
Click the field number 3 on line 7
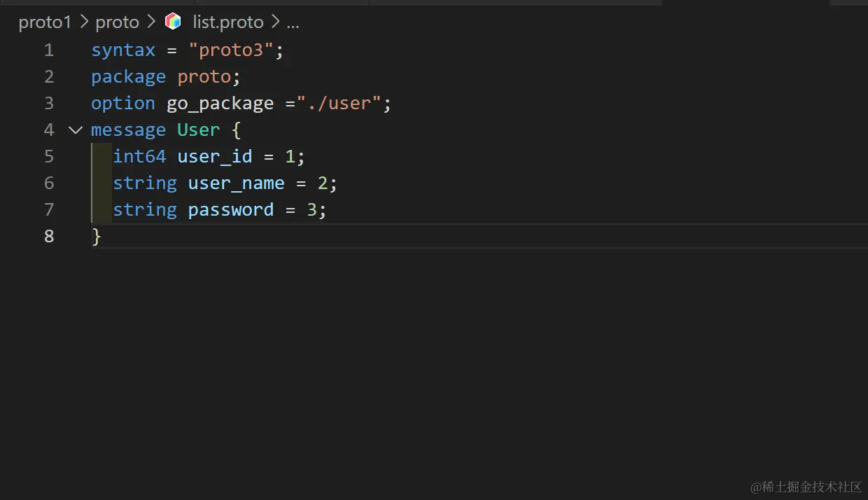pyautogui.click(x=311, y=209)
